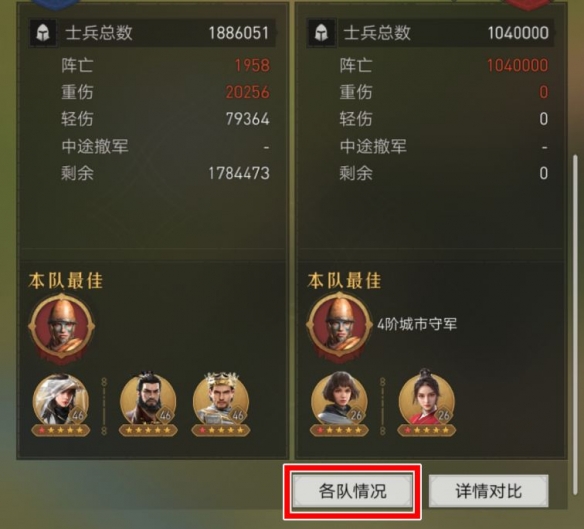Select left team's best soldier portrait
Image resolution: width=584 pixels, height=529 pixels.
[x=61, y=327]
